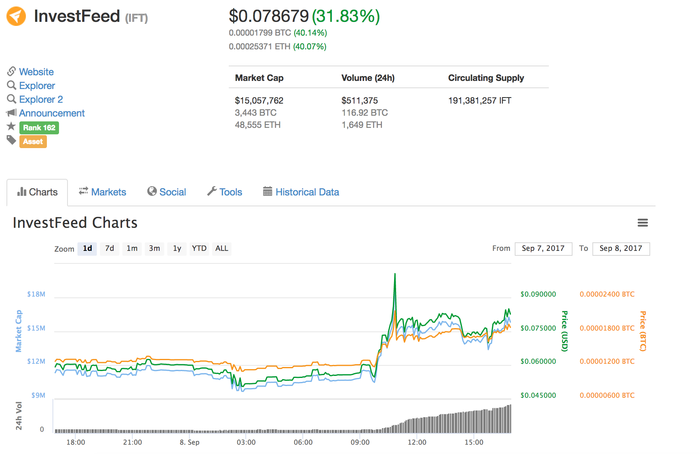The height and width of the screenshot is (454, 700).
Task: Click the megaphone icon beside Announcement
Action: (11, 112)
